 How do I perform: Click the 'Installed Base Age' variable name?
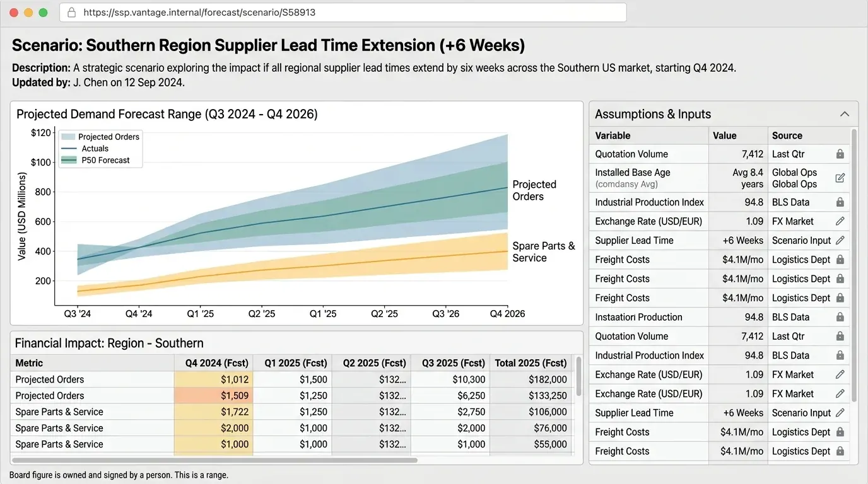point(633,172)
